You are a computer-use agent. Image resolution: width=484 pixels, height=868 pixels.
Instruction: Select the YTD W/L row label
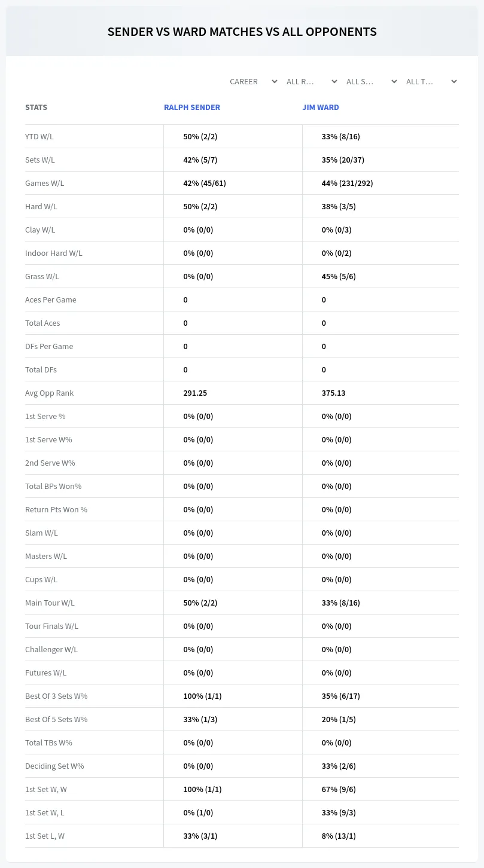(x=39, y=136)
